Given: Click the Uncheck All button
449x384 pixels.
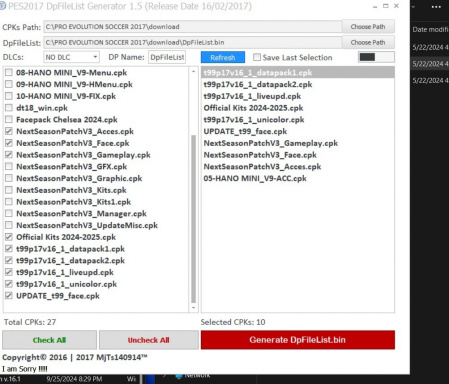Looking at the screenshot, I should click(149, 340).
